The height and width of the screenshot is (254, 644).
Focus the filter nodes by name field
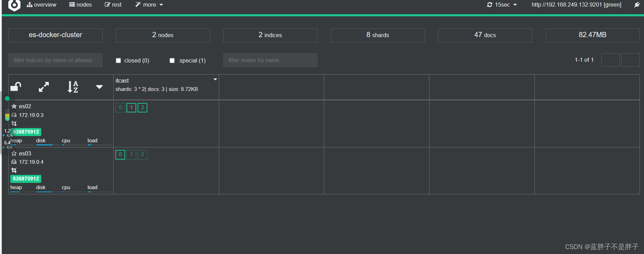[x=270, y=60]
